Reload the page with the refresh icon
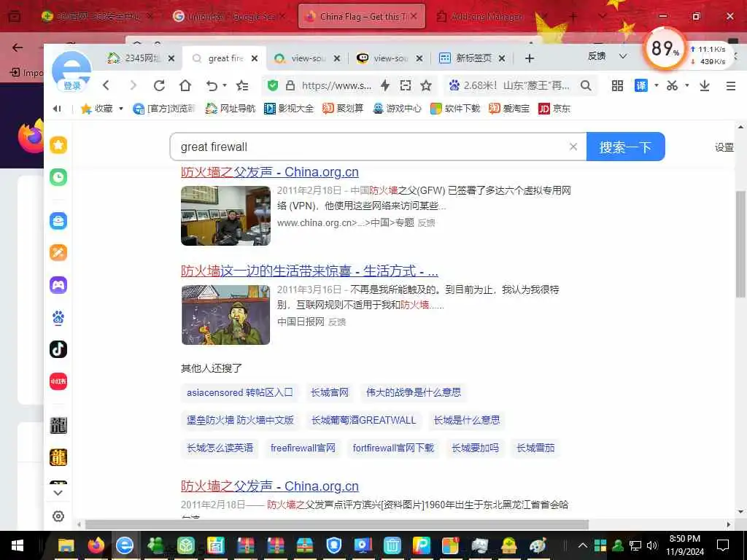 [x=159, y=86]
